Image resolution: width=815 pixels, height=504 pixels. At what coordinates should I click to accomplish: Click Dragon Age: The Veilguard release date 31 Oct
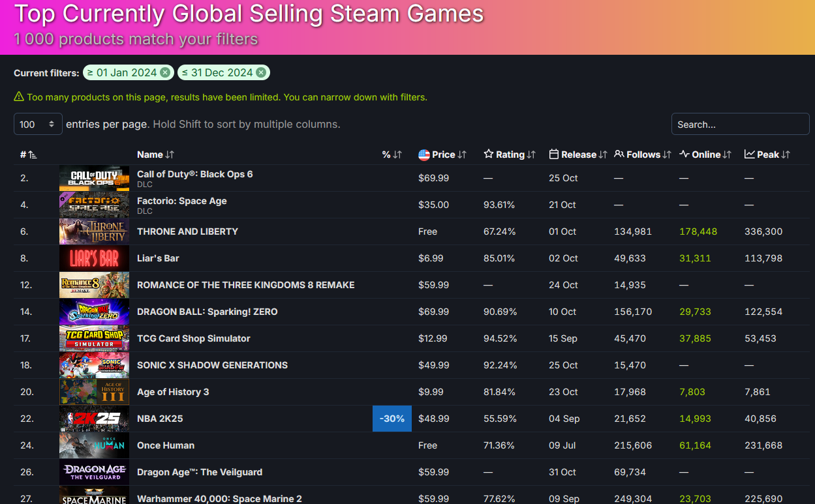[563, 472]
